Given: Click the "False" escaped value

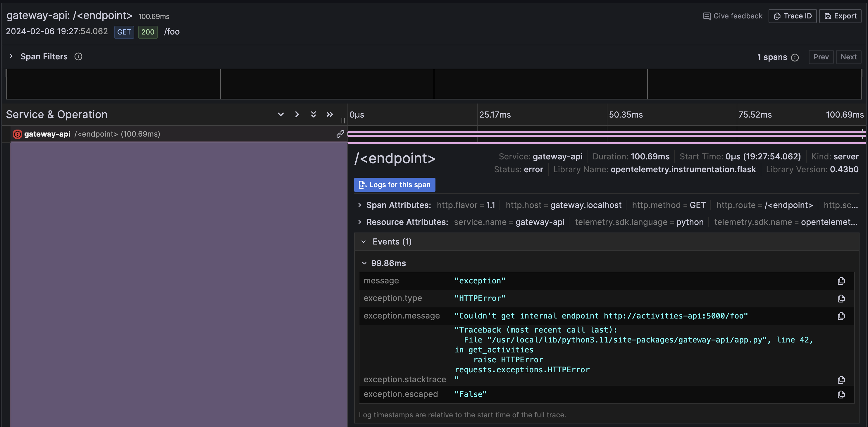Looking at the screenshot, I should tap(470, 394).
